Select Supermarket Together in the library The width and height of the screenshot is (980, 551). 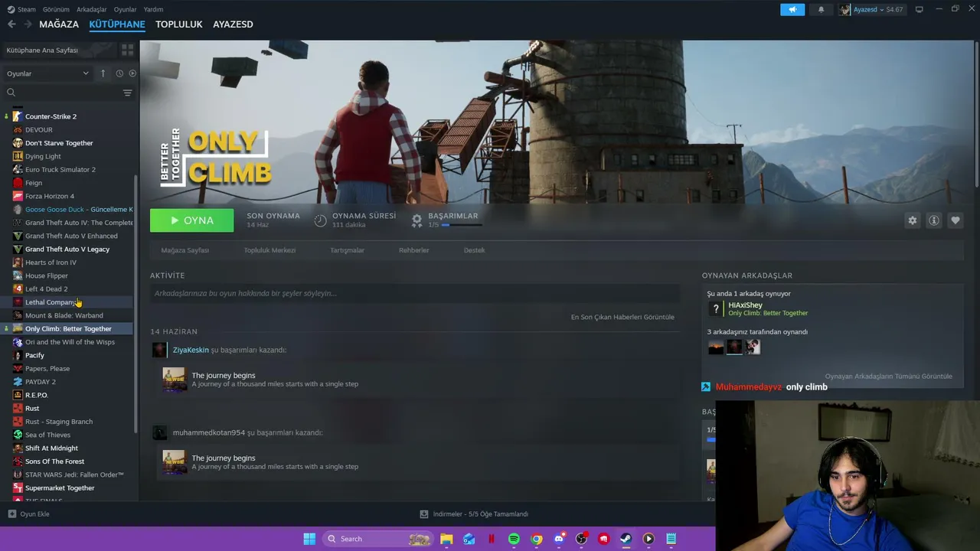pyautogui.click(x=69, y=488)
